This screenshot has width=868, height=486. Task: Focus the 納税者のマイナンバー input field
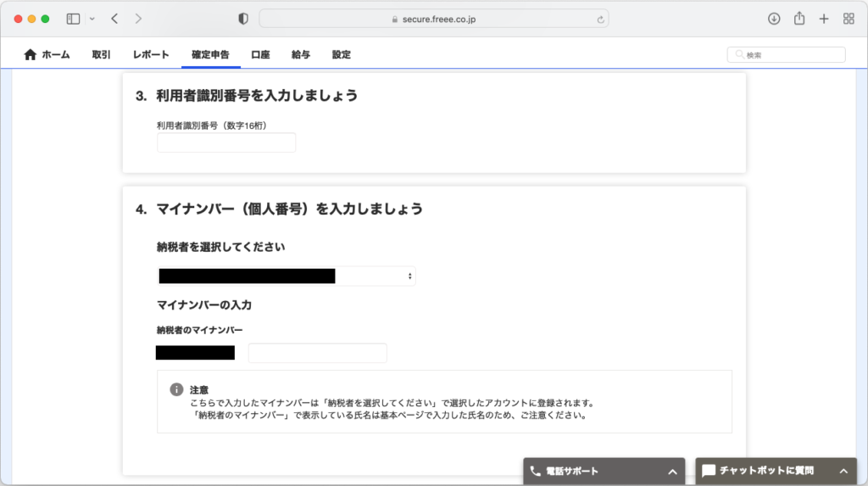317,353
